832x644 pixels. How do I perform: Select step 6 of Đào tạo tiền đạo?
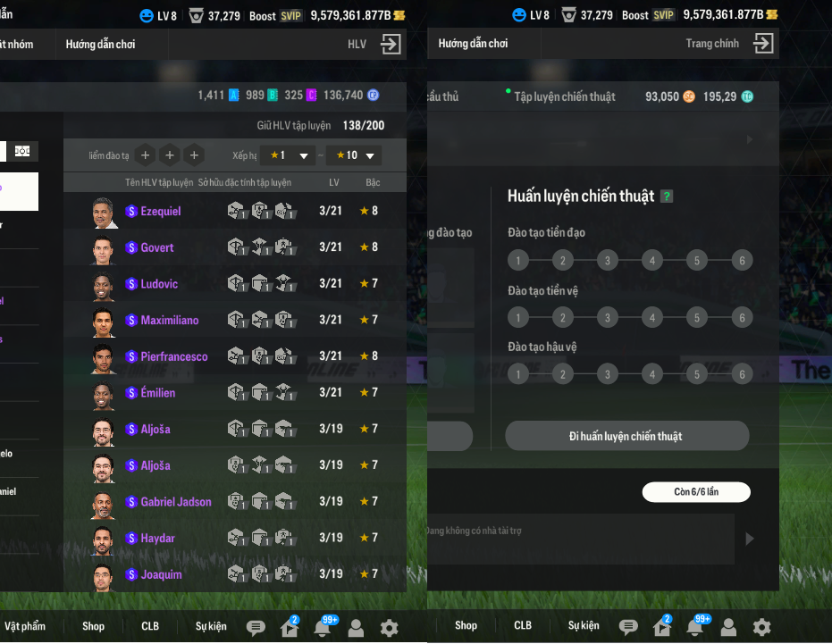tap(742, 261)
